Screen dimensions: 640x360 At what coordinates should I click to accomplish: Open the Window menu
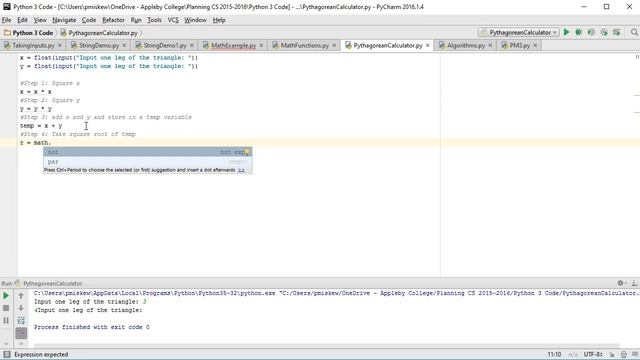tap(195, 20)
